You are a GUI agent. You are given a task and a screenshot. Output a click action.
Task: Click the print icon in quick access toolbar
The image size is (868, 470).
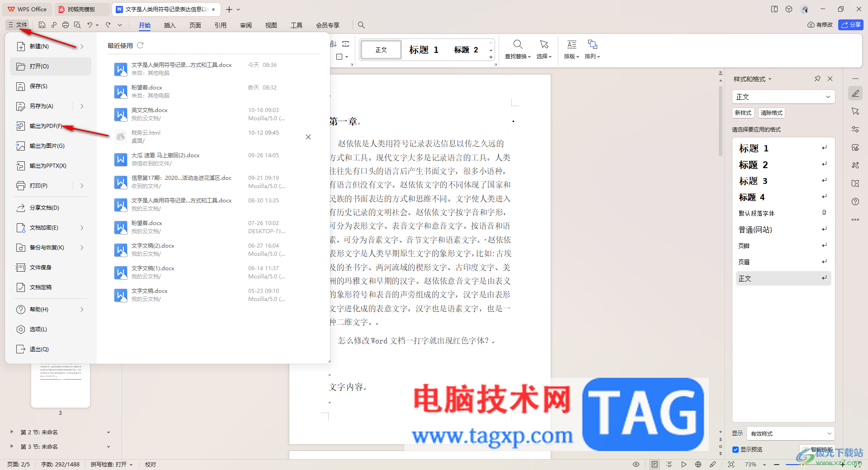pos(66,25)
